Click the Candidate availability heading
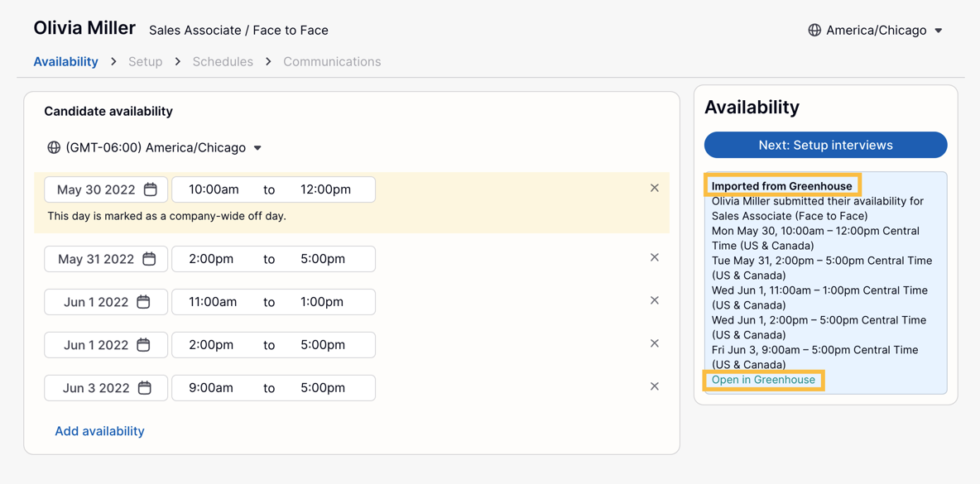 [x=108, y=111]
